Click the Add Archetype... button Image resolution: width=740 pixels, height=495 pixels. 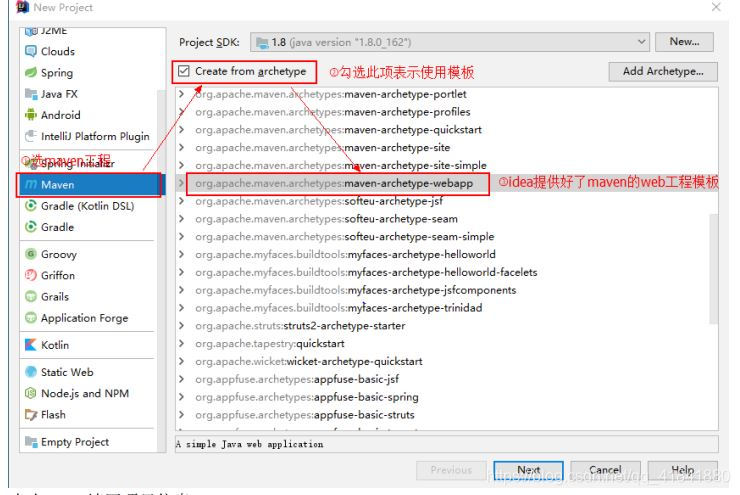coord(663,71)
